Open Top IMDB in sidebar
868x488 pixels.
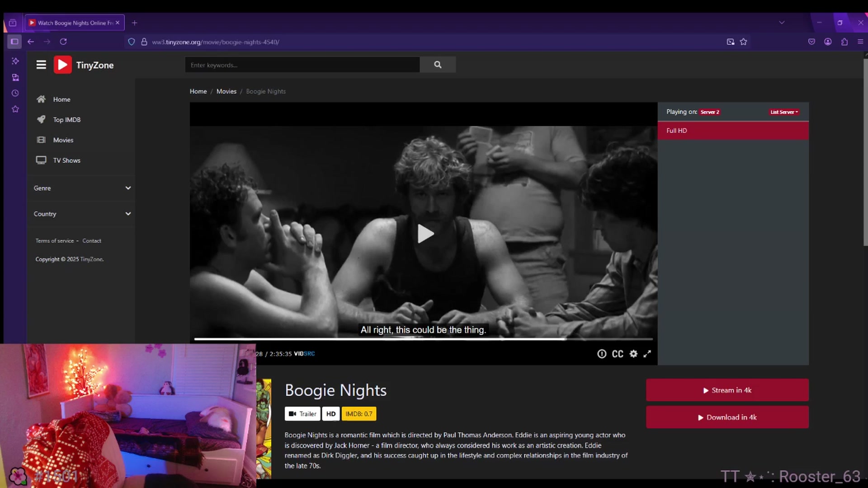pos(67,120)
